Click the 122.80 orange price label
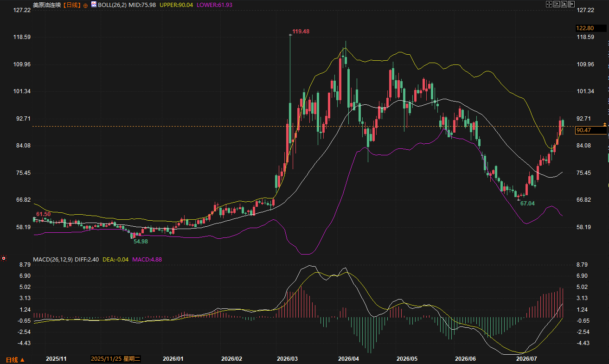609x364 pixels. [584, 28]
